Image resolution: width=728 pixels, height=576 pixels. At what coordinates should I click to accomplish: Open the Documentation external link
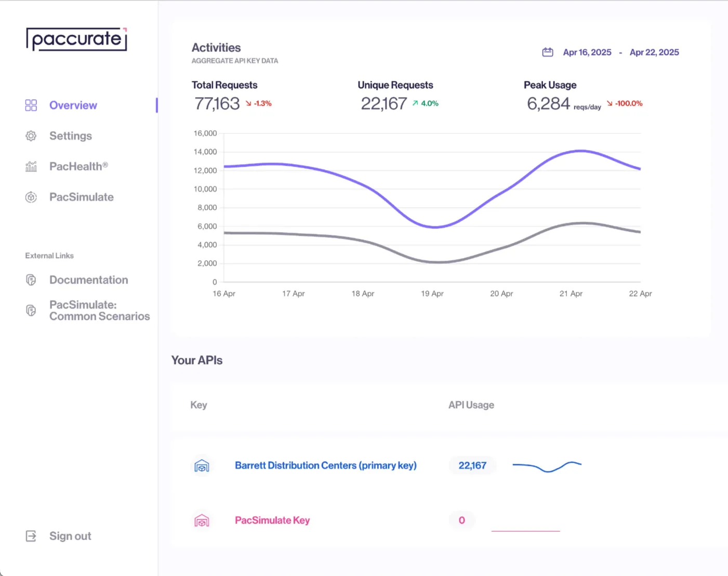coord(89,280)
